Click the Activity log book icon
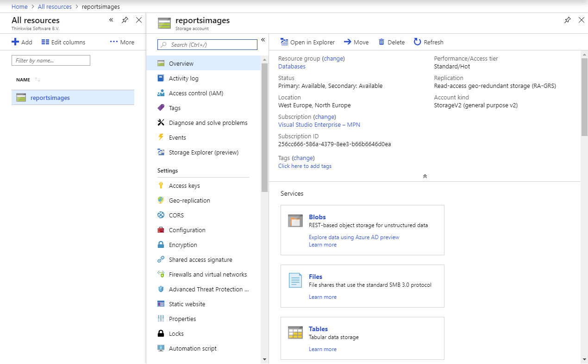Image resolution: width=588 pixels, height=364 pixels. tap(161, 78)
